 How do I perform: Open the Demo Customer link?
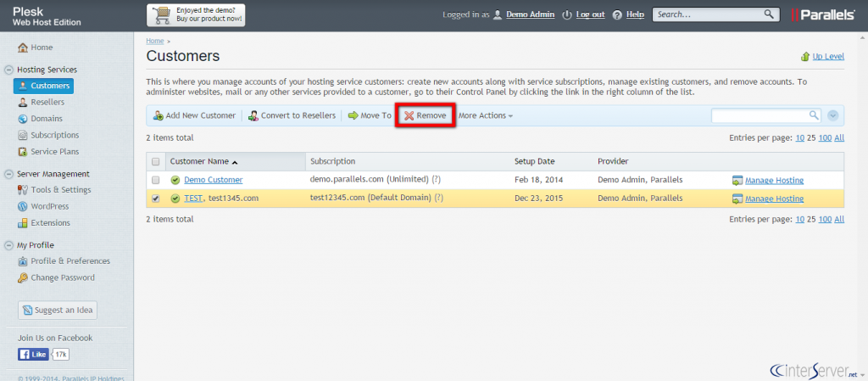pos(213,180)
